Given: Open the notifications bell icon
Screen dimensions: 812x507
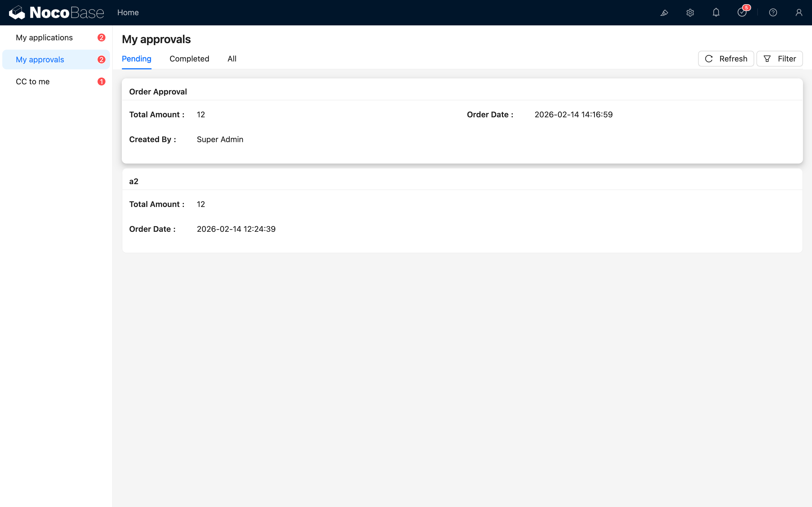Looking at the screenshot, I should coord(716,13).
